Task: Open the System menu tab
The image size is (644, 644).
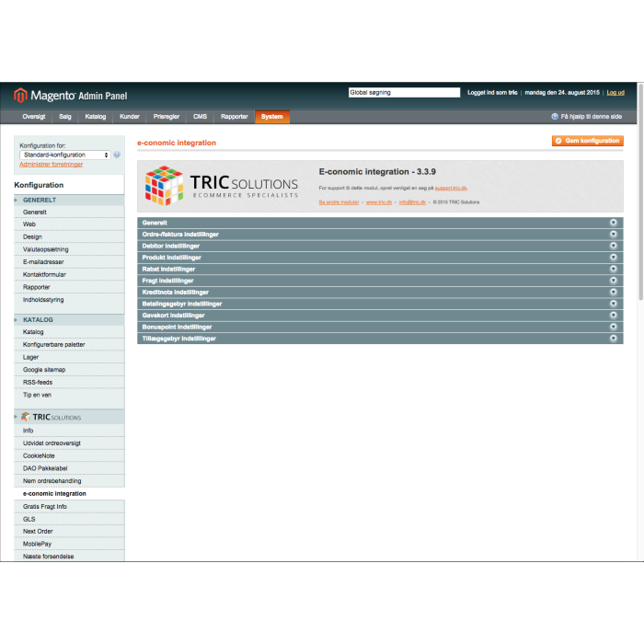Action: coord(271,117)
